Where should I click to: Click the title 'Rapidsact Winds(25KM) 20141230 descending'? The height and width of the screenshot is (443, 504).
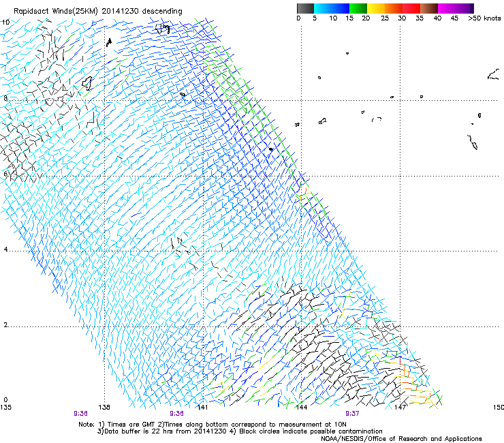(98, 12)
